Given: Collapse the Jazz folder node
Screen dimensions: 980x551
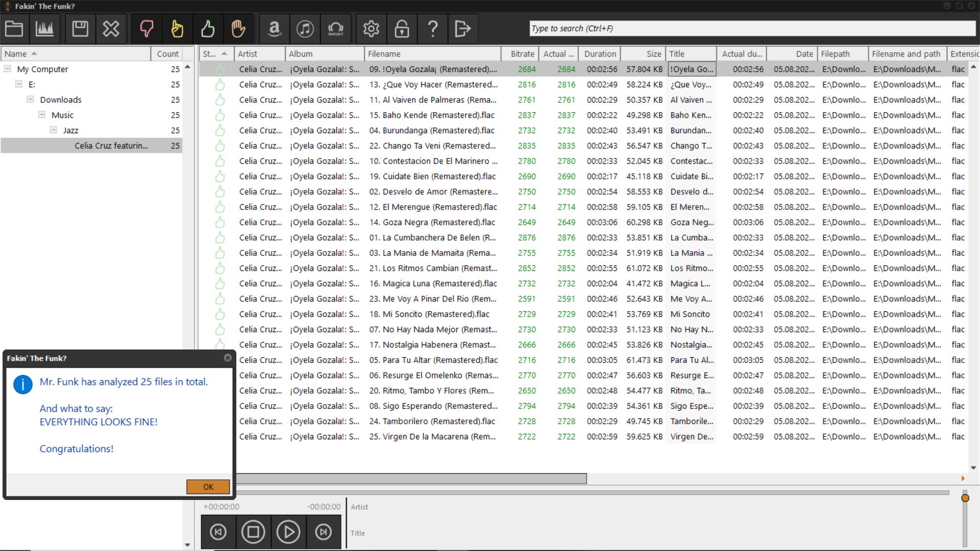Looking at the screenshot, I should pos(53,130).
